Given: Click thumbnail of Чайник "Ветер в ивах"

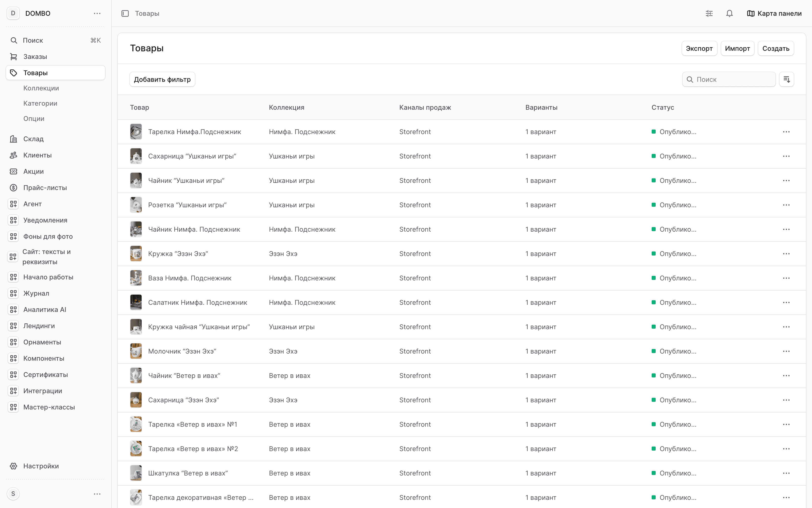Looking at the screenshot, I should click(136, 376).
